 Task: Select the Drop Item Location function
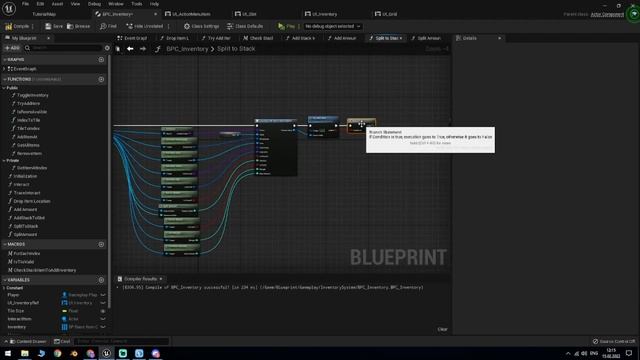pyautogui.click(x=32, y=201)
